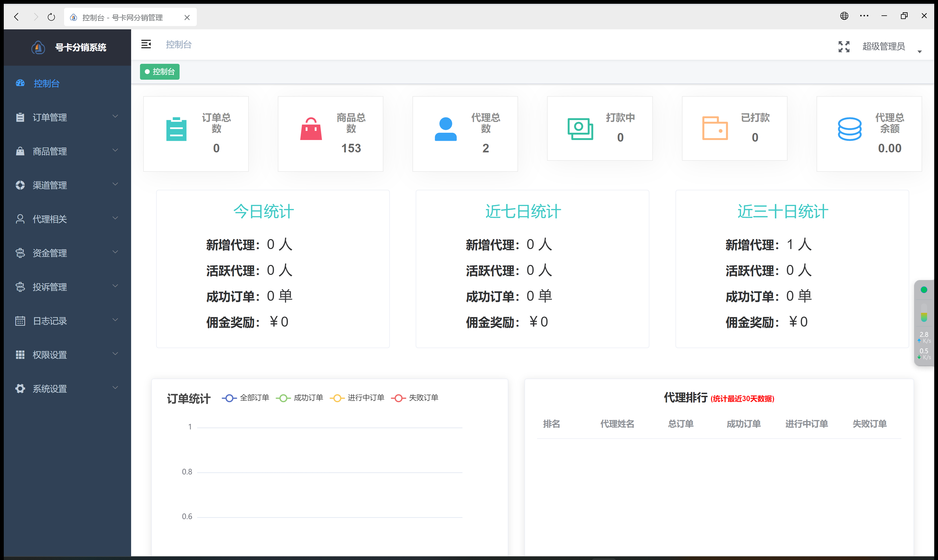Click the paid wallet icon (已打款)
The height and width of the screenshot is (560, 938).
click(x=715, y=128)
